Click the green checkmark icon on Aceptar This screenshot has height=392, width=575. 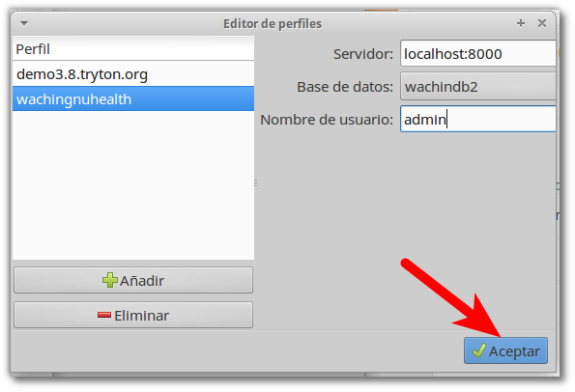tap(479, 350)
